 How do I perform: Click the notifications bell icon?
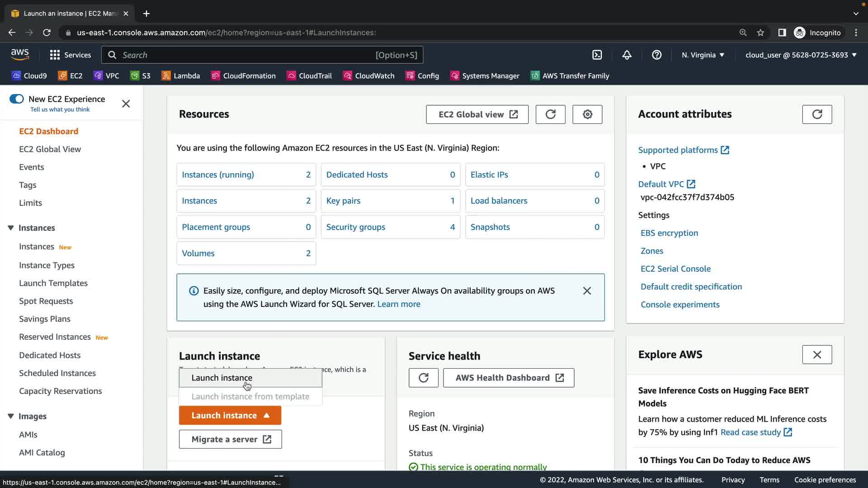click(x=627, y=55)
